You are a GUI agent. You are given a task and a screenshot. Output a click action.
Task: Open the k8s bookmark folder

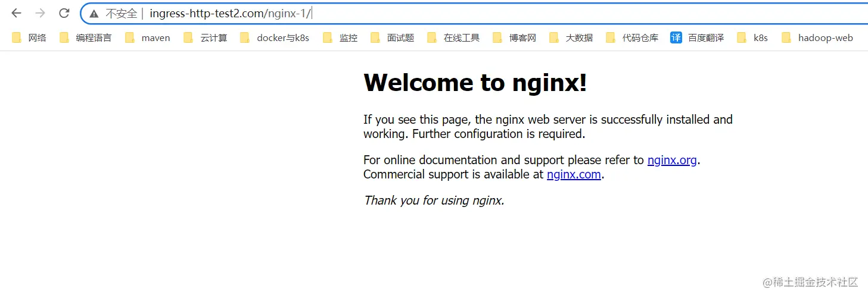tap(752, 38)
